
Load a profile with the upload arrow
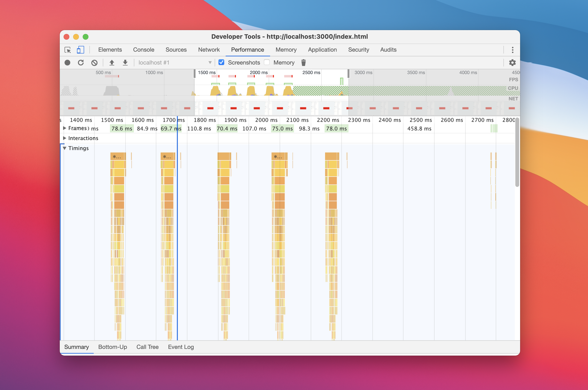click(x=112, y=63)
